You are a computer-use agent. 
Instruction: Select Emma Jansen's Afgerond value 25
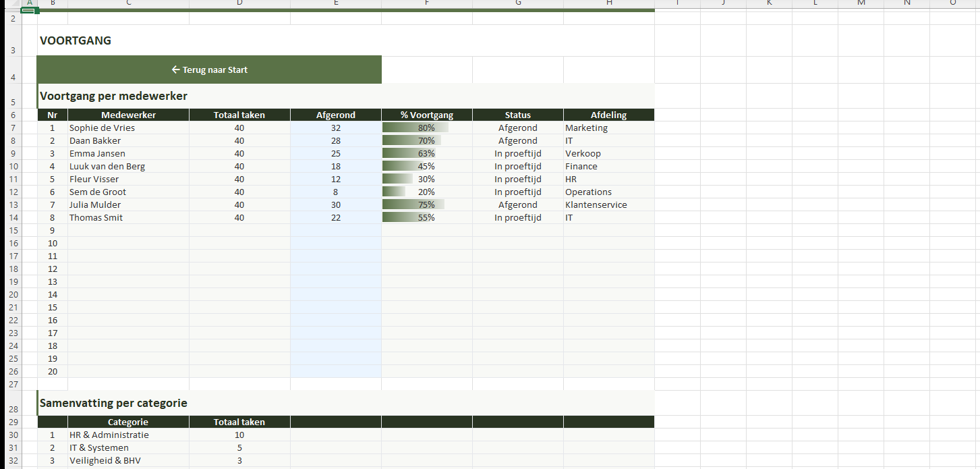click(x=336, y=153)
